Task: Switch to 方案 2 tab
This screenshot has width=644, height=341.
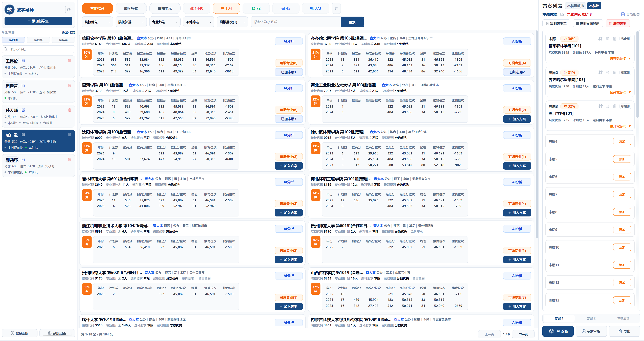Action: 591,318
